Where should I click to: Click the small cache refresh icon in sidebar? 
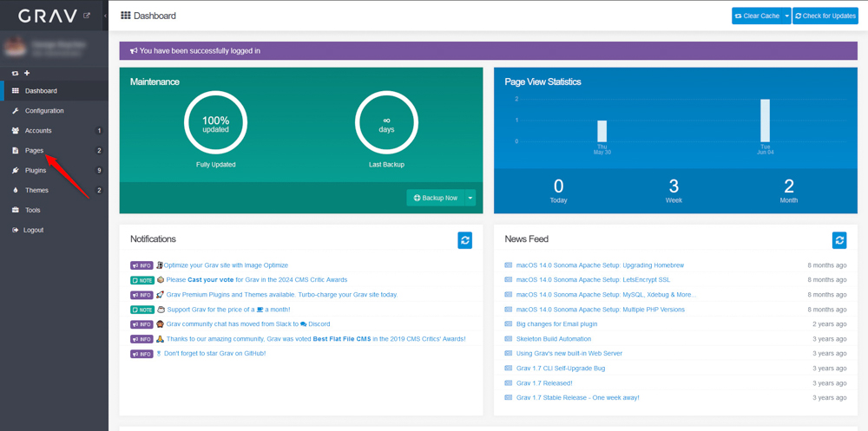click(15, 73)
